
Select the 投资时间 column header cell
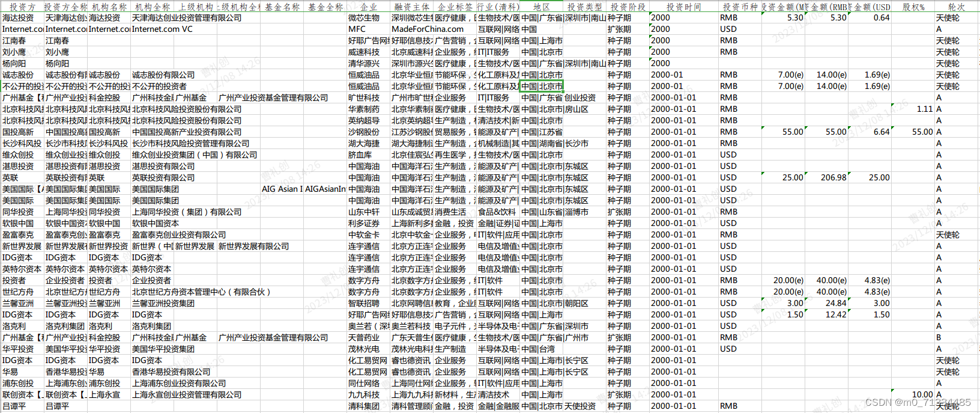[x=683, y=7]
